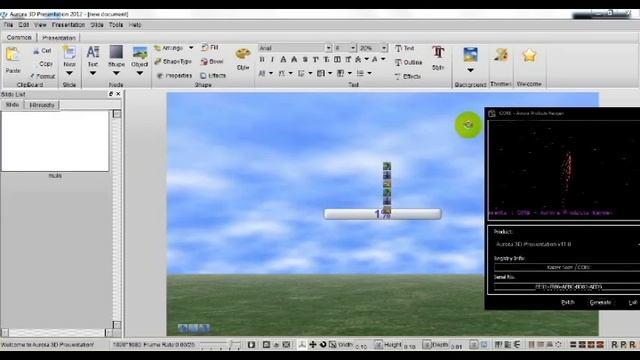Image resolution: width=640 pixels, height=360 pixels.
Task: Click the text Effects button
Action: click(407, 76)
